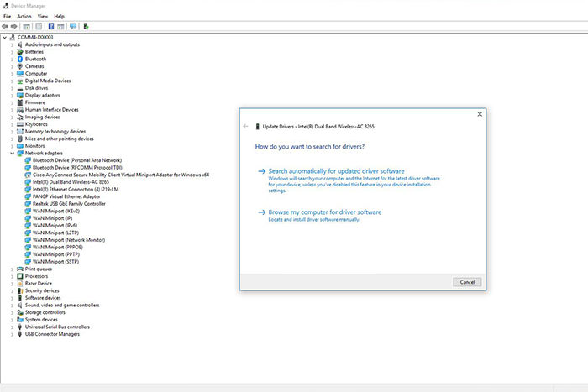
Task: Click the green add legacy hardware icon
Action: click(86, 26)
